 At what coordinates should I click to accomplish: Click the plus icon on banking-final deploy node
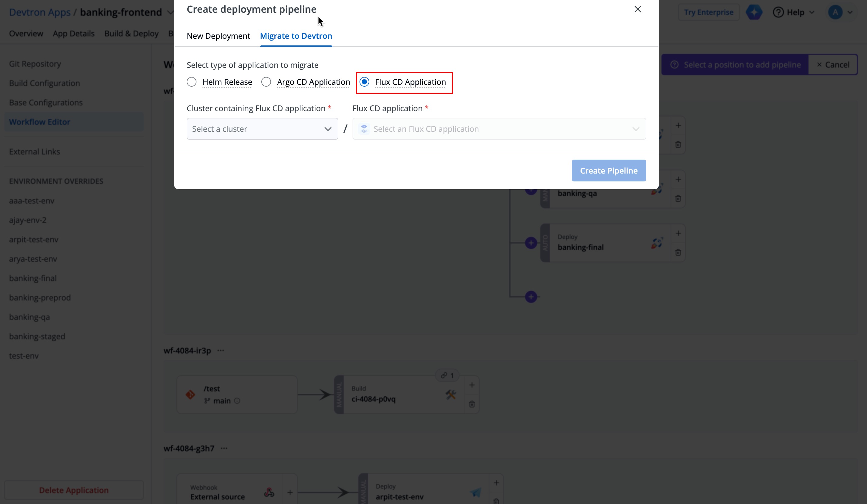(x=678, y=234)
